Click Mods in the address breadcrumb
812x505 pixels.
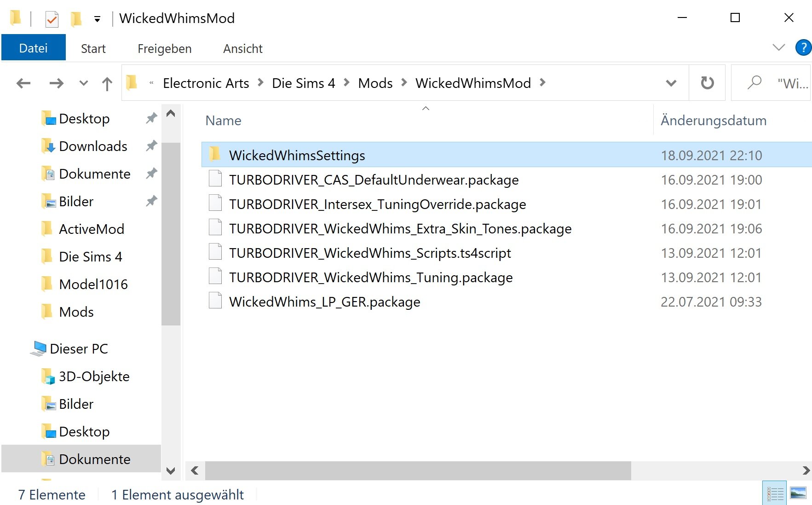[x=375, y=83]
